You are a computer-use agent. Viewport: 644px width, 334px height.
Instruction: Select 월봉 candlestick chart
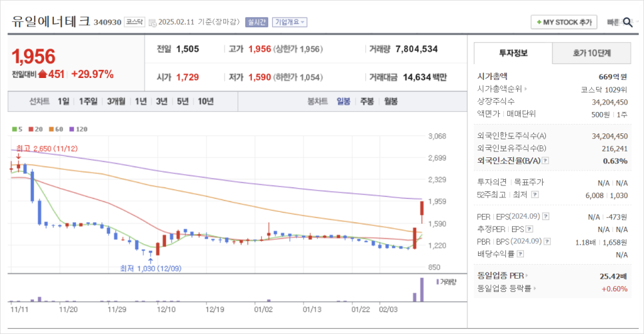click(x=391, y=101)
